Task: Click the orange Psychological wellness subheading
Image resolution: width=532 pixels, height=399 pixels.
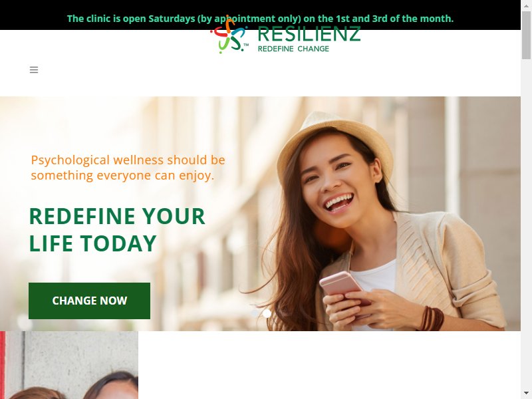Action: pos(128,168)
